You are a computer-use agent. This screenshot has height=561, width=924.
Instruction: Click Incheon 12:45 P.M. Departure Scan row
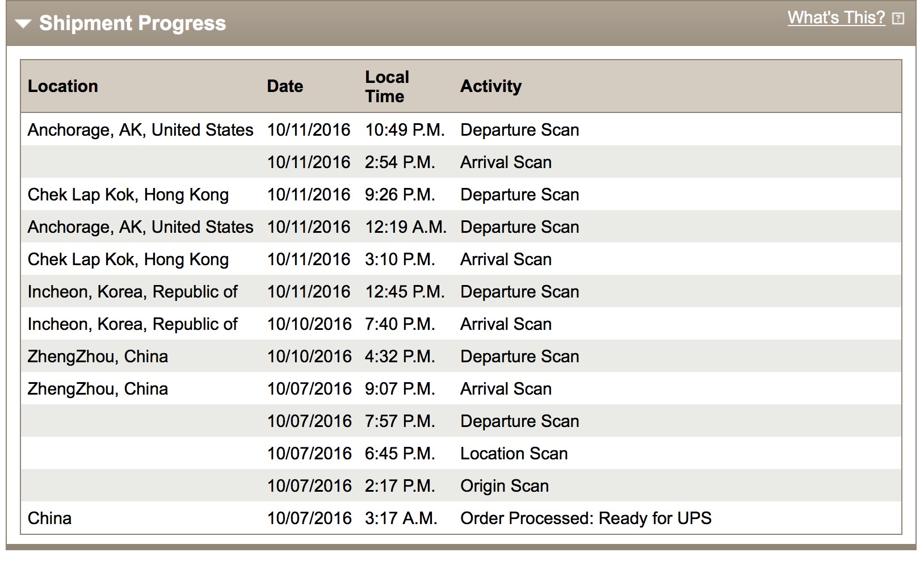461,291
